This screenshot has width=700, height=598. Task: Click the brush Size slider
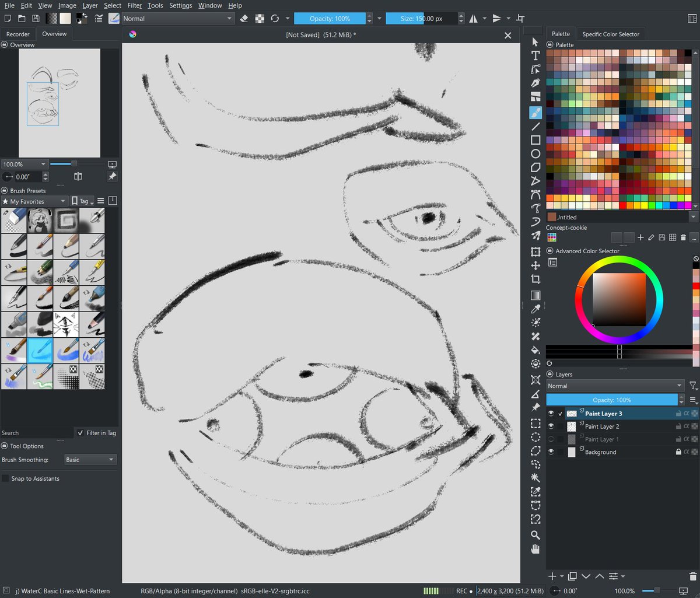(x=421, y=19)
